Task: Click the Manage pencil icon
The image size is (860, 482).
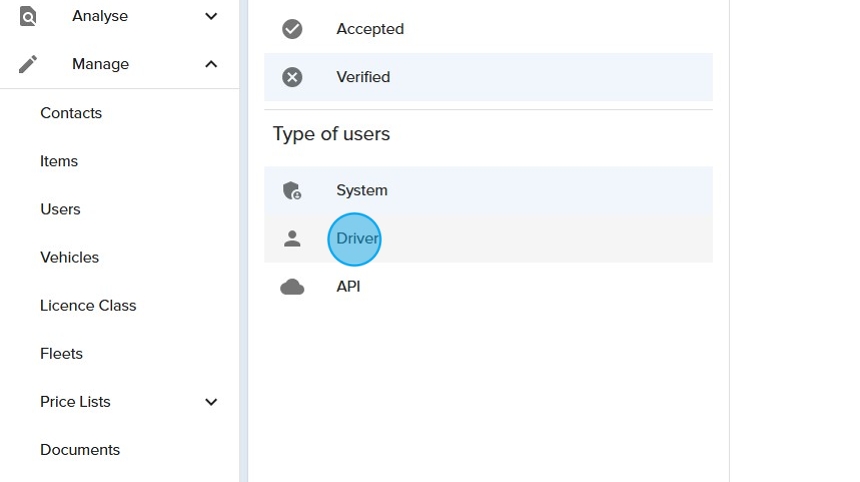Action: click(x=28, y=64)
